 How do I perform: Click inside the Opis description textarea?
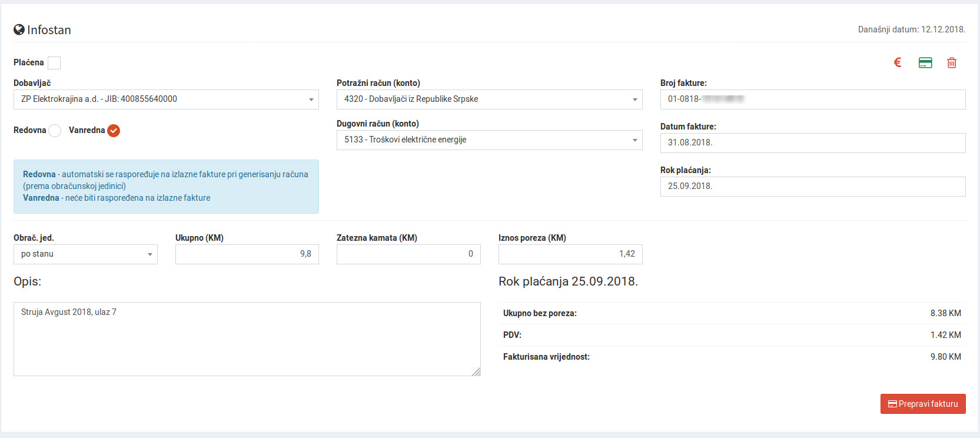tap(247, 339)
